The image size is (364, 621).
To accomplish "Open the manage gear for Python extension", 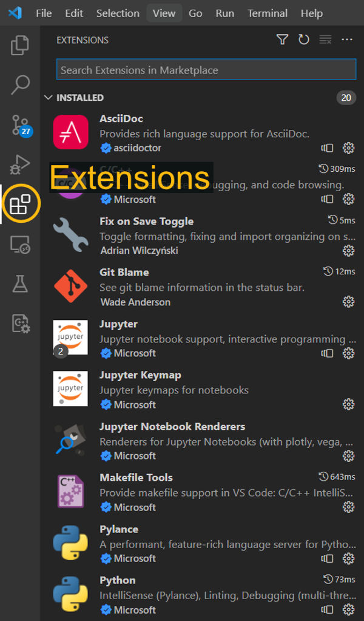I will pos(348,609).
